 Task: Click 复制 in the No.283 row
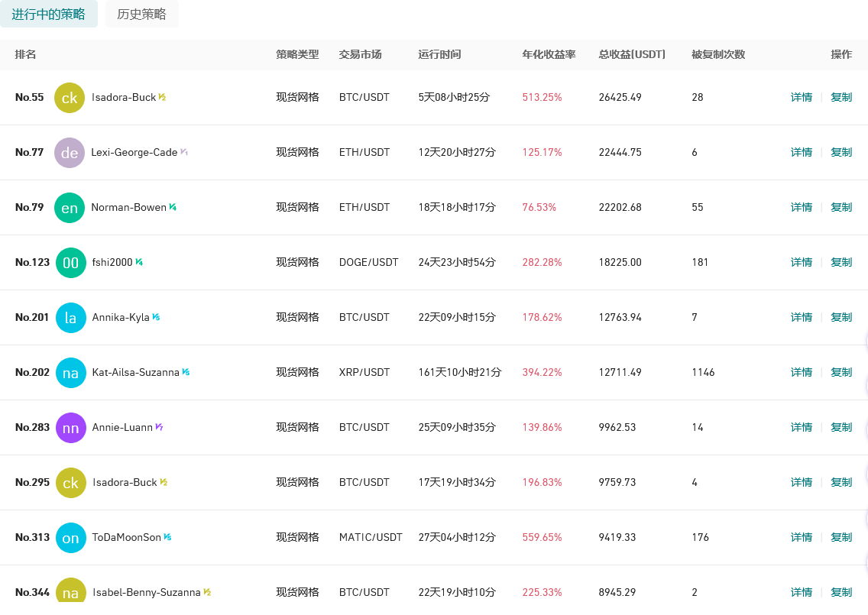click(x=840, y=427)
